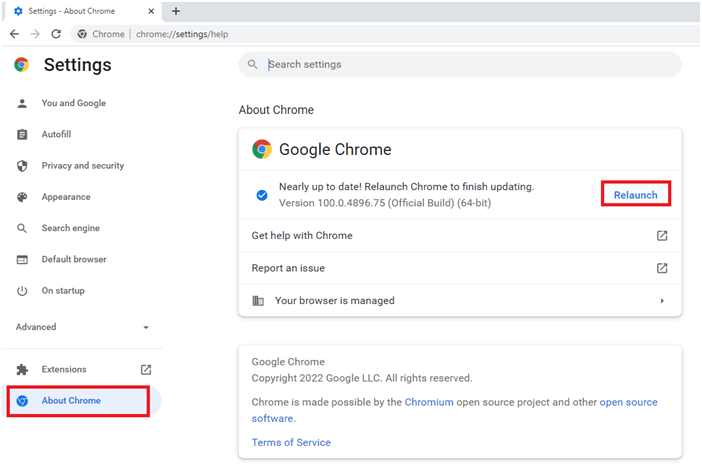The width and height of the screenshot is (702, 472).
Task: Click the arrow on Your browser is managed row
Action: pos(662,301)
